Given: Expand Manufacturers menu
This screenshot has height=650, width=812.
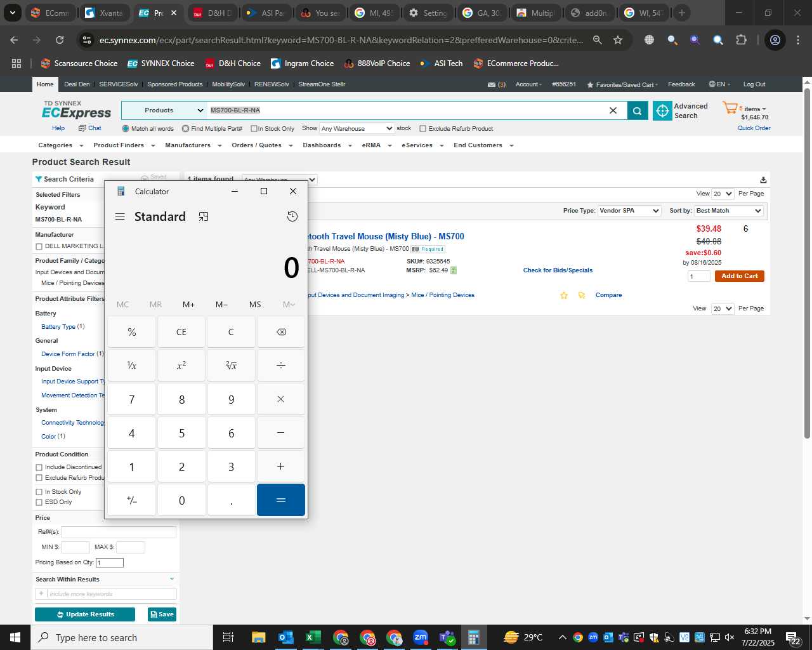Looking at the screenshot, I should point(193,145).
